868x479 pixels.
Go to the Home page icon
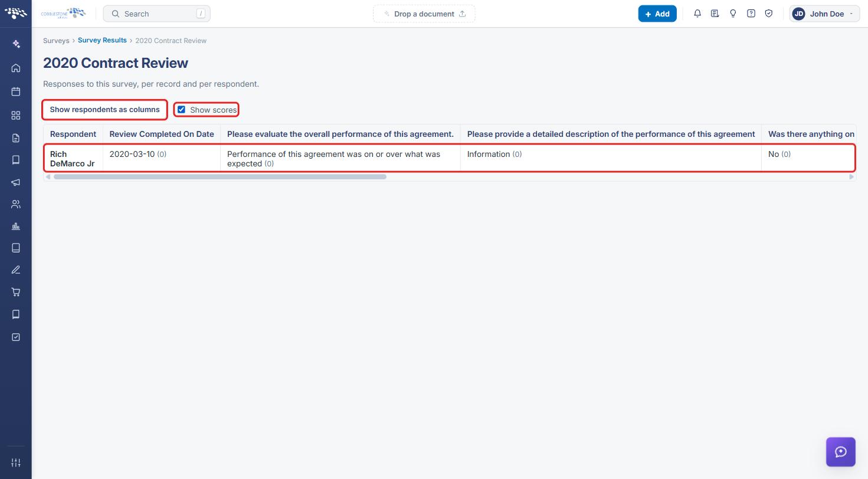coord(16,68)
